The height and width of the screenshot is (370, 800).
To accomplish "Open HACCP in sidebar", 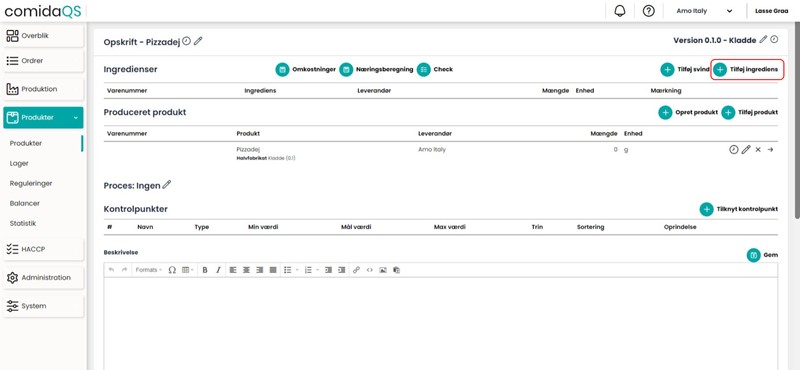I will coord(43,249).
